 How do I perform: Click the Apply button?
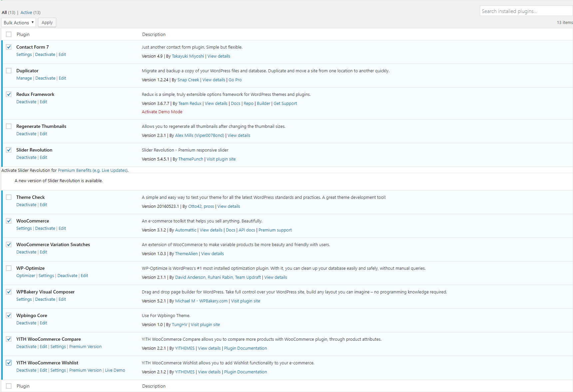pyautogui.click(x=47, y=23)
